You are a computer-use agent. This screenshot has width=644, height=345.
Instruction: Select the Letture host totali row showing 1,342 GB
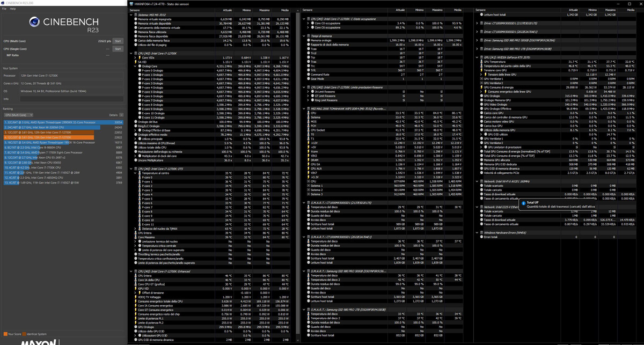tap(558, 14)
